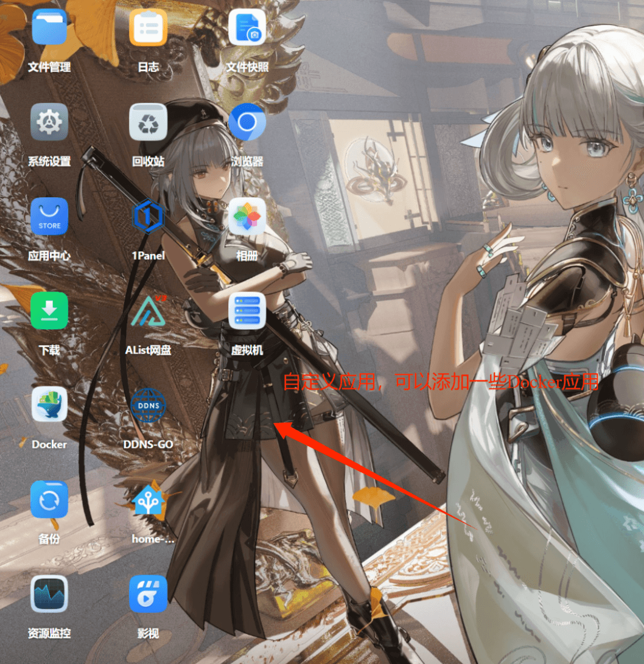644x664 pixels.
Task: Open the 文件管理 file manager icon
Action: (x=49, y=27)
